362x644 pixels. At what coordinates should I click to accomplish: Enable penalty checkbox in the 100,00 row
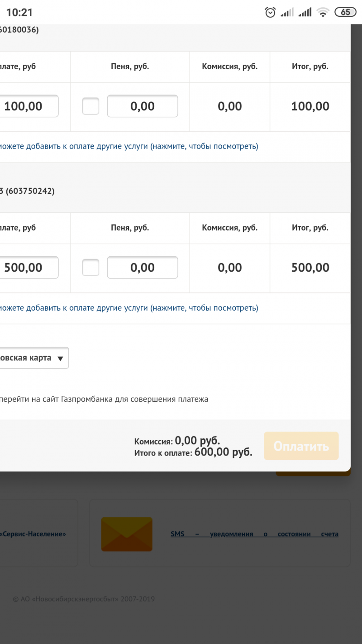90,106
